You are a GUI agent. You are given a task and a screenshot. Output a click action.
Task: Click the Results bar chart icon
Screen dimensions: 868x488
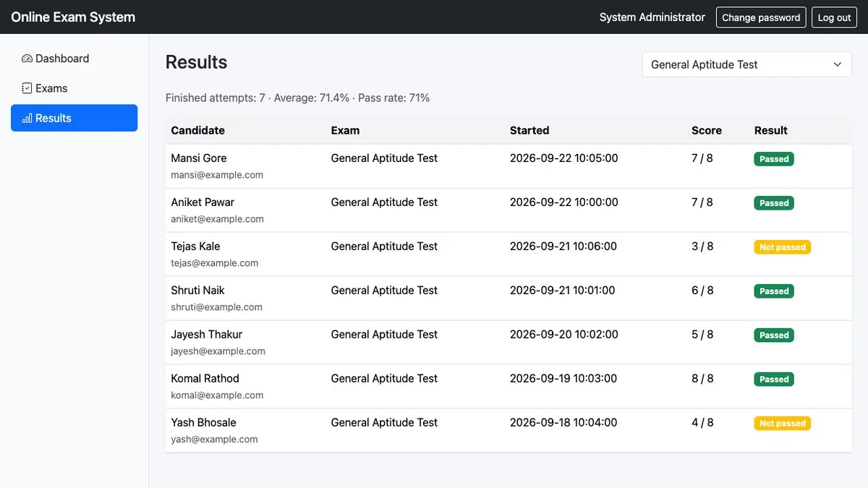pos(27,118)
